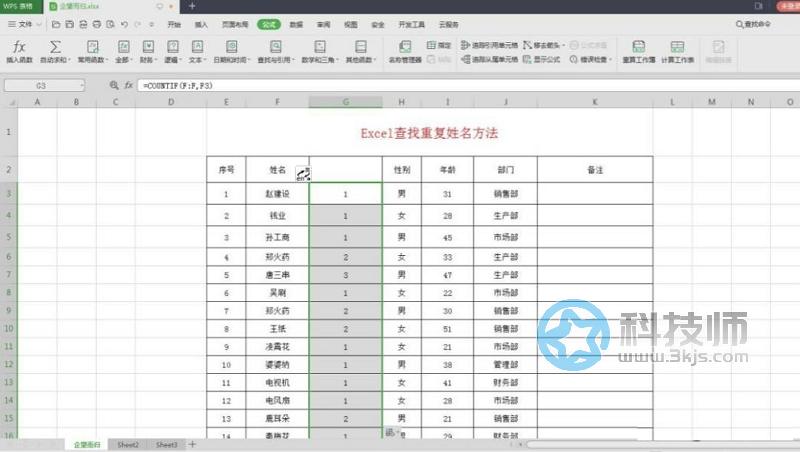This screenshot has width=800, height=452.
Task: Click the Print Preview icon in quick toolbar
Action: [x=110, y=24]
